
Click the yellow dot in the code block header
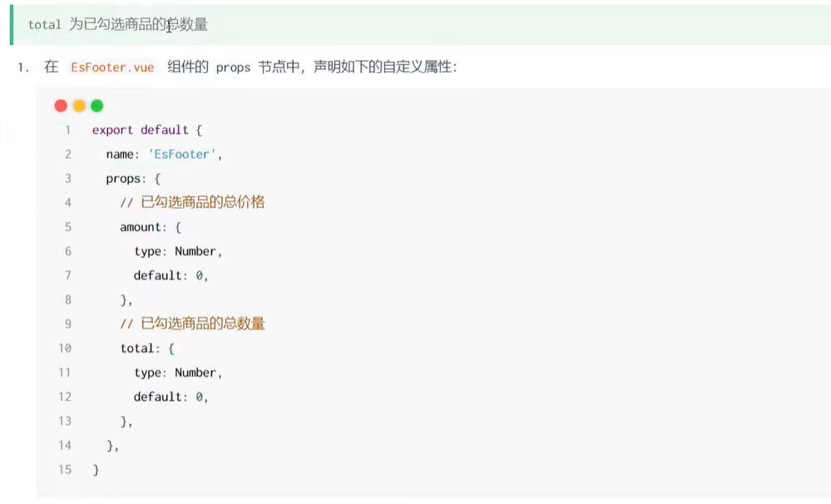pyautogui.click(x=79, y=106)
